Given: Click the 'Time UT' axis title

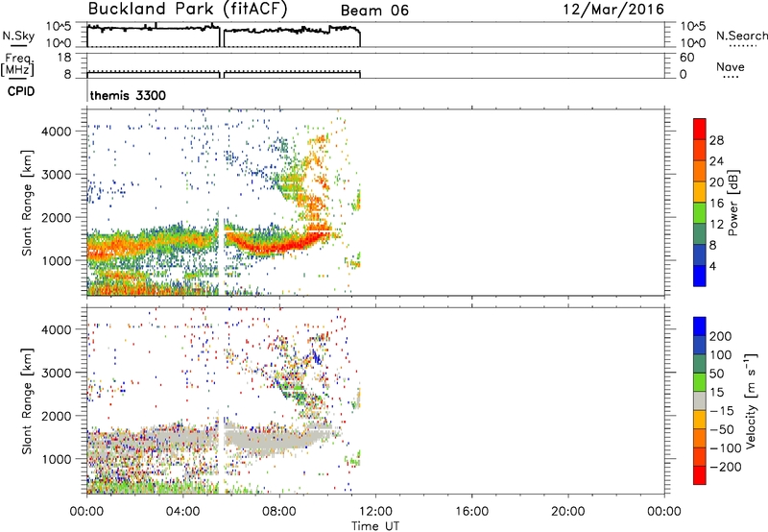Looking at the screenshot, I should (x=375, y=526).
